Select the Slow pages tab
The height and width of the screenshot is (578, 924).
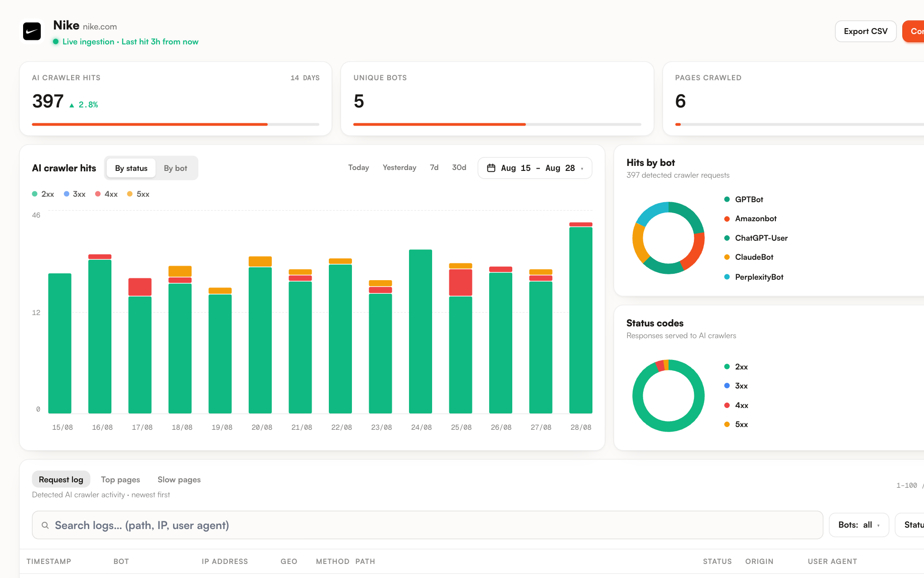point(179,480)
